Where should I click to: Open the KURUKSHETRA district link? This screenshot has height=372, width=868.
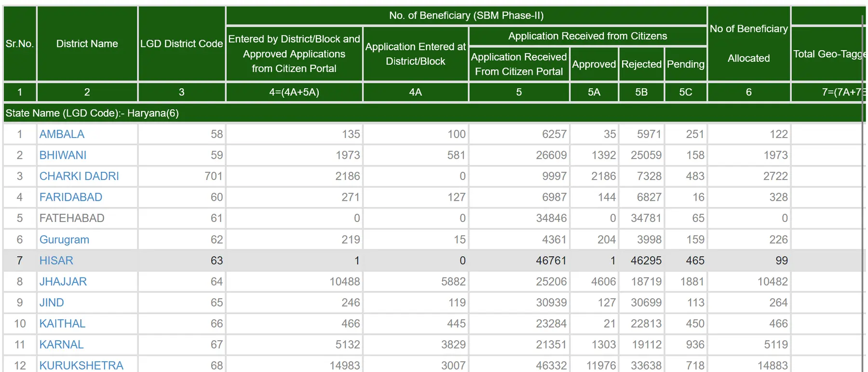click(81, 366)
